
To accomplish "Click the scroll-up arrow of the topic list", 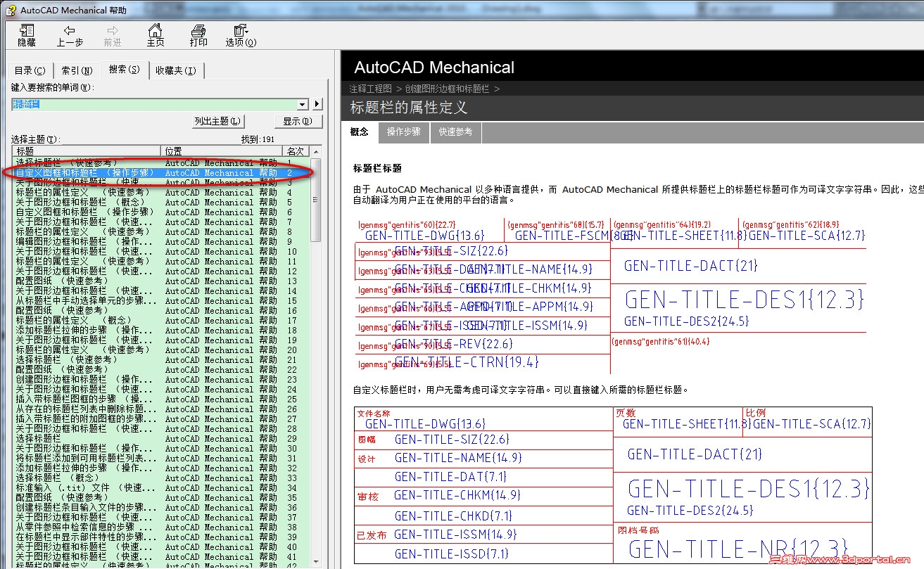I will click(x=316, y=152).
